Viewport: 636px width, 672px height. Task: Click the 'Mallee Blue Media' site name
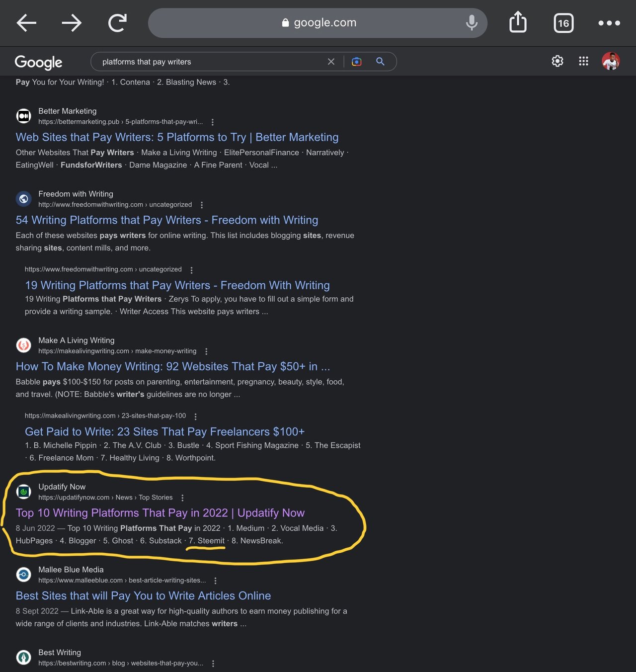[71, 570]
